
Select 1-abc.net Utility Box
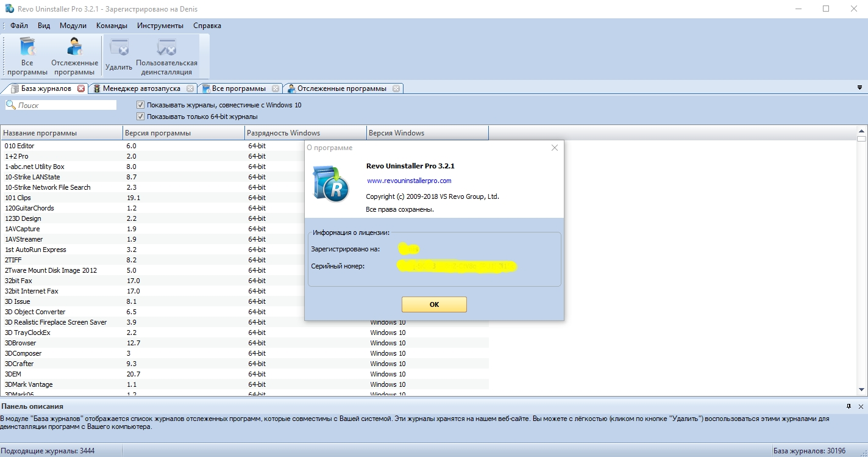244,167
